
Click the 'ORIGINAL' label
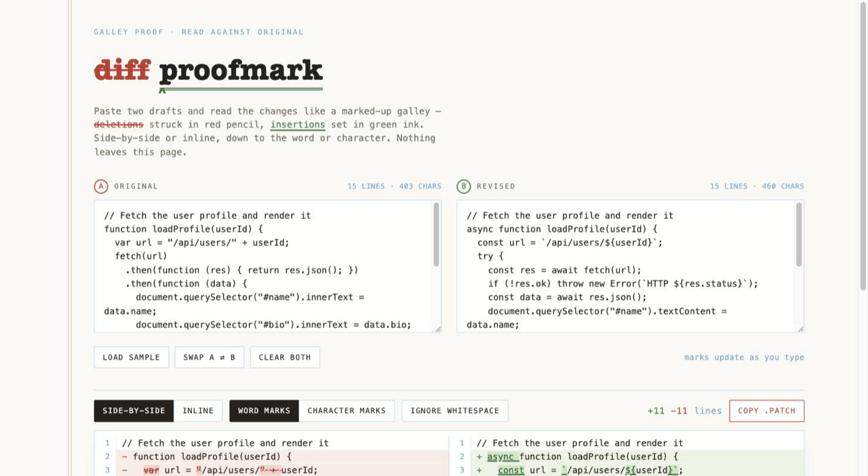pyautogui.click(x=136, y=186)
